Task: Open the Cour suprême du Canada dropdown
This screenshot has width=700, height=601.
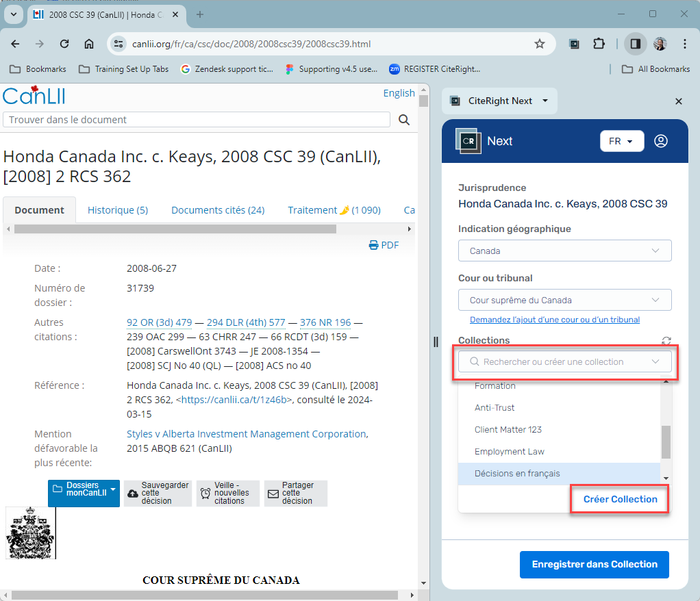Action: tap(565, 300)
